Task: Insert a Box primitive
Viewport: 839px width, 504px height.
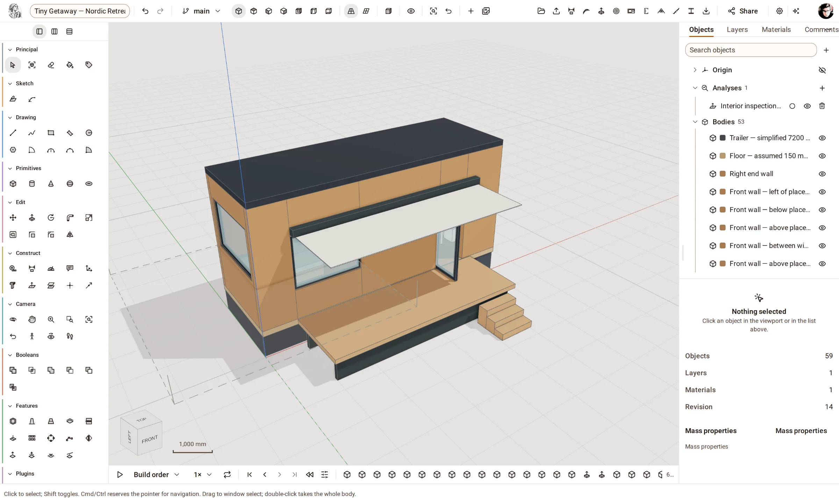Action: pyautogui.click(x=13, y=184)
